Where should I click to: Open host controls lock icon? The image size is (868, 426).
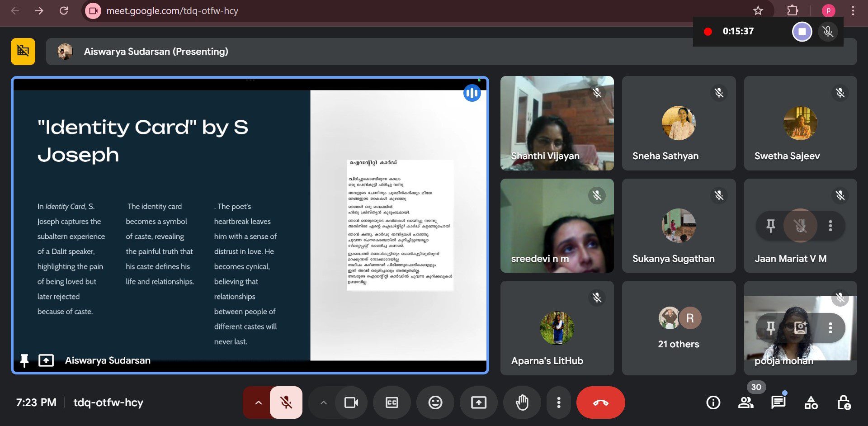point(844,402)
